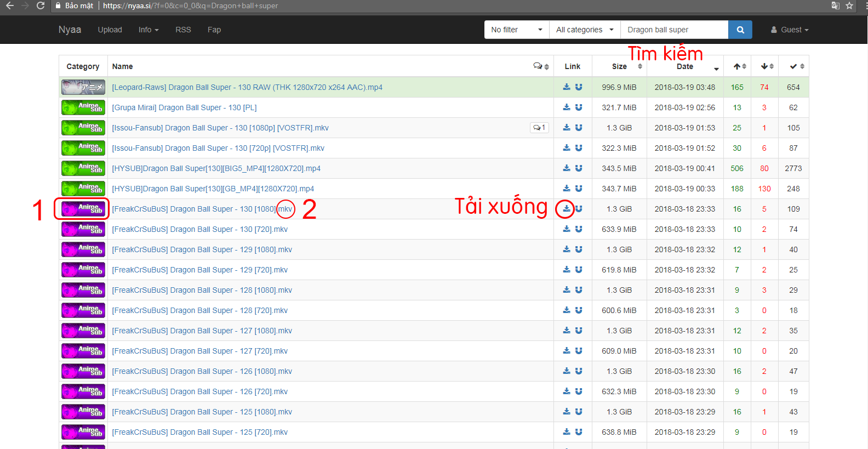
Task: Open the All categories dropdown
Action: point(585,30)
